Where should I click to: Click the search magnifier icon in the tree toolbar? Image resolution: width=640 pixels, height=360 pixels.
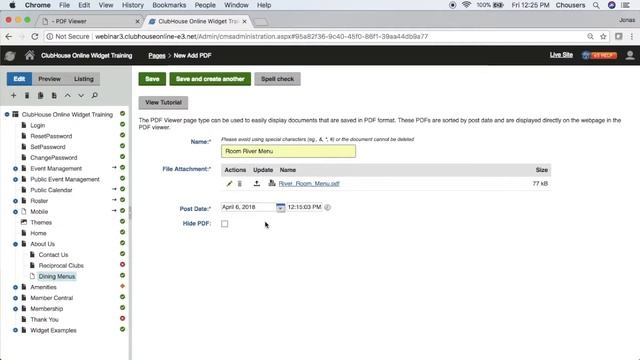94,96
